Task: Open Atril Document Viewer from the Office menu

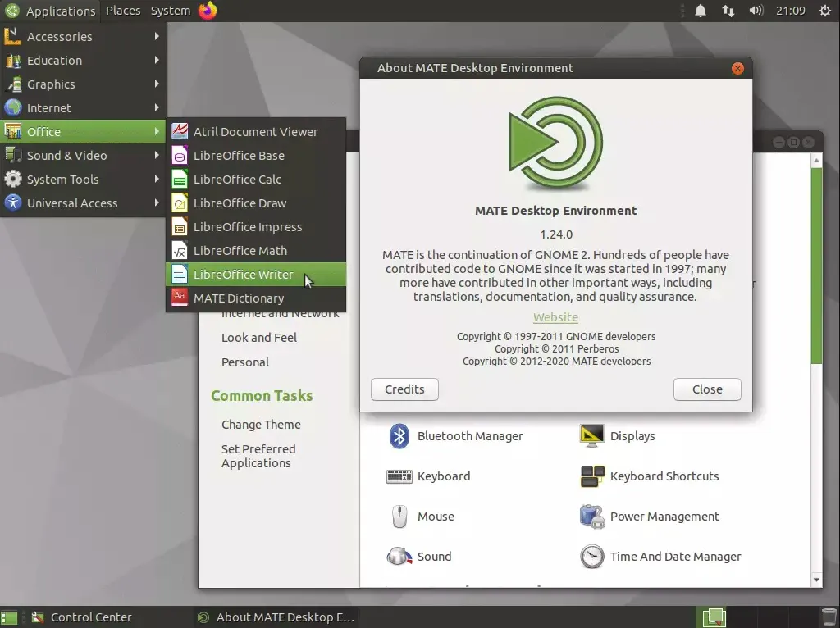Action: [x=256, y=132]
